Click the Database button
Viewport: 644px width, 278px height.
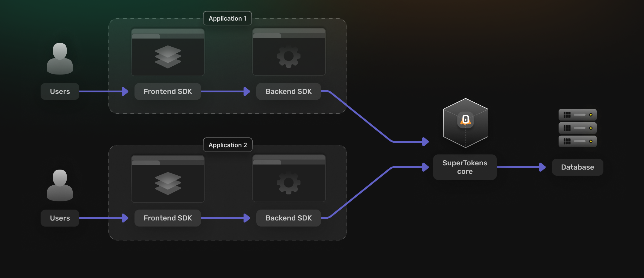coord(577,167)
